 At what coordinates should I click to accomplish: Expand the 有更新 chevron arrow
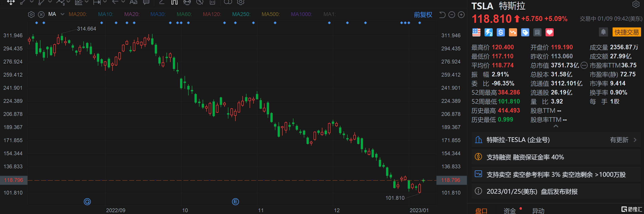[x=635, y=140]
